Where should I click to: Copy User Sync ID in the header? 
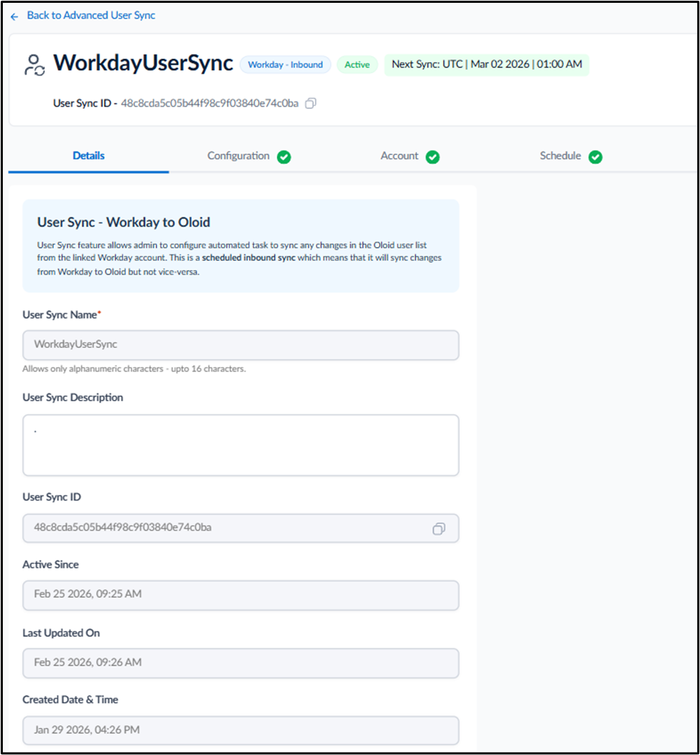(x=311, y=103)
